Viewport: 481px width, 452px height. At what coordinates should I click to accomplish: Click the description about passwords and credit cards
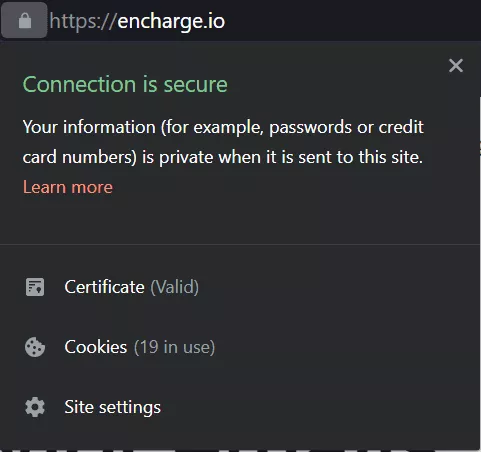223,142
